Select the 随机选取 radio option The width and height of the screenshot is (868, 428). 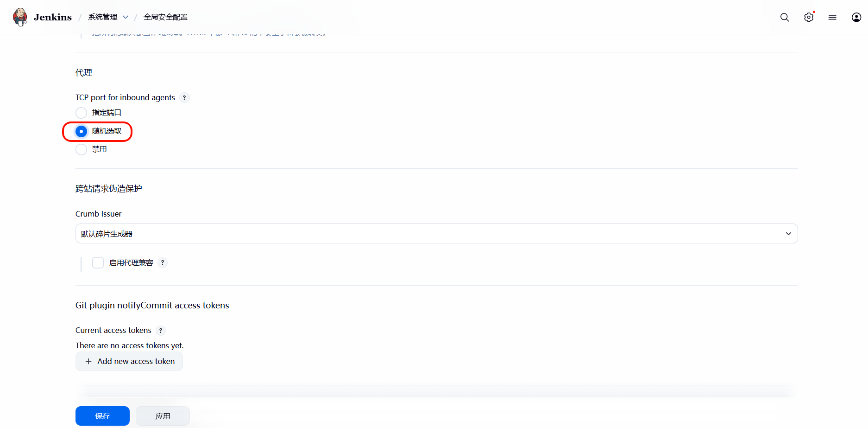[81, 131]
